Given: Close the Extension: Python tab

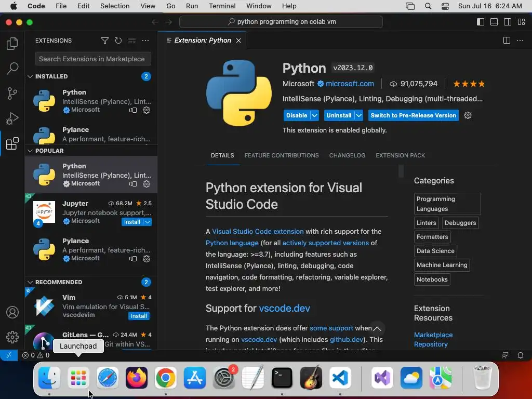Looking at the screenshot, I should click(238, 41).
